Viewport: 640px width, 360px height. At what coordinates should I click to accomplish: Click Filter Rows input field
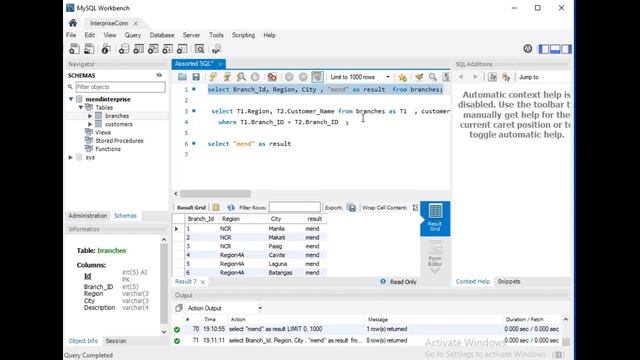coord(294,207)
